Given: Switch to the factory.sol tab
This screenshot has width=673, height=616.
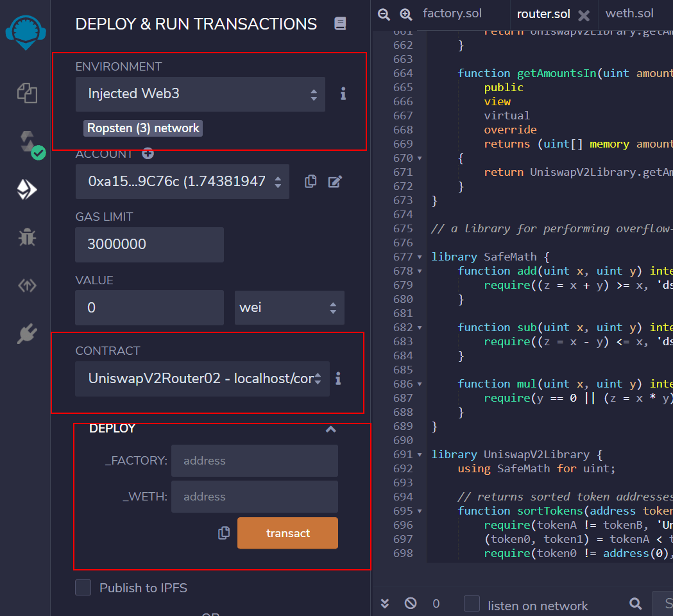Looking at the screenshot, I should pos(452,13).
